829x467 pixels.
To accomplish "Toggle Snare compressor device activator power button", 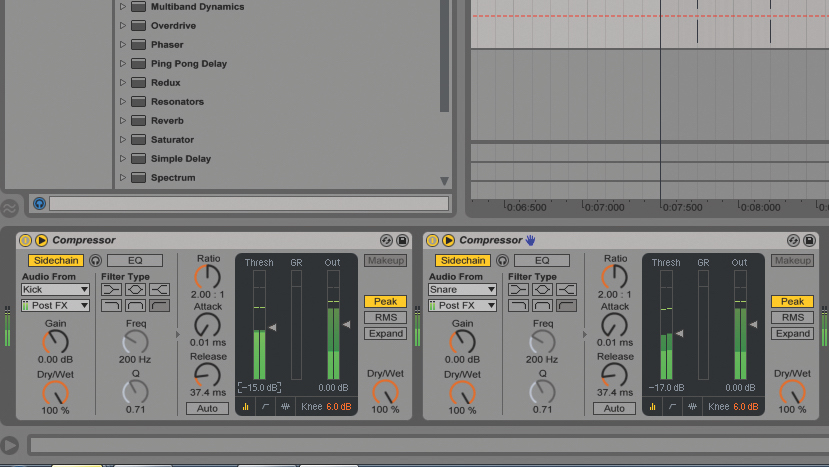I will [x=432, y=240].
